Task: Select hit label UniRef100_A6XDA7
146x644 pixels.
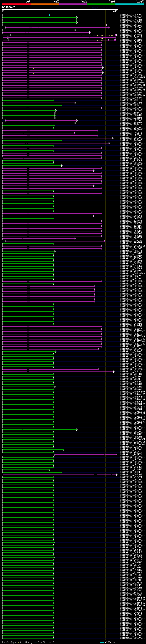Action: tap(131, 233)
